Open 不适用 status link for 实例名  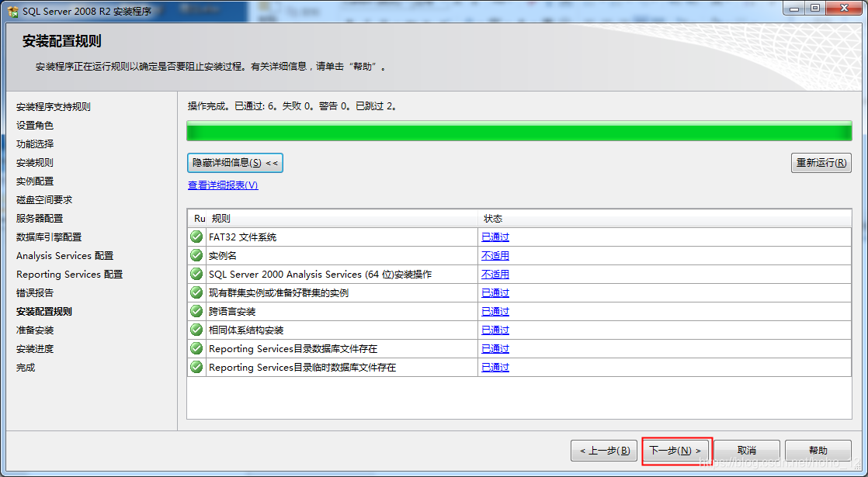click(495, 255)
